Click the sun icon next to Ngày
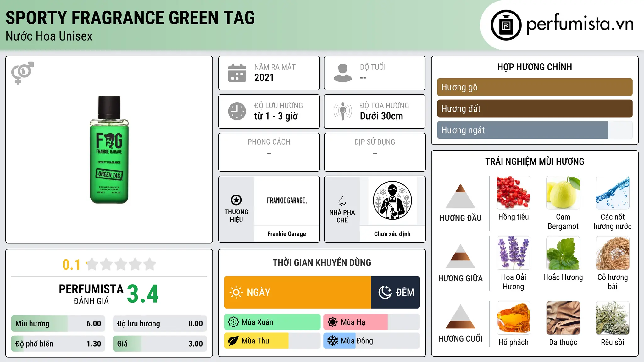The height and width of the screenshot is (362, 644). (236, 292)
